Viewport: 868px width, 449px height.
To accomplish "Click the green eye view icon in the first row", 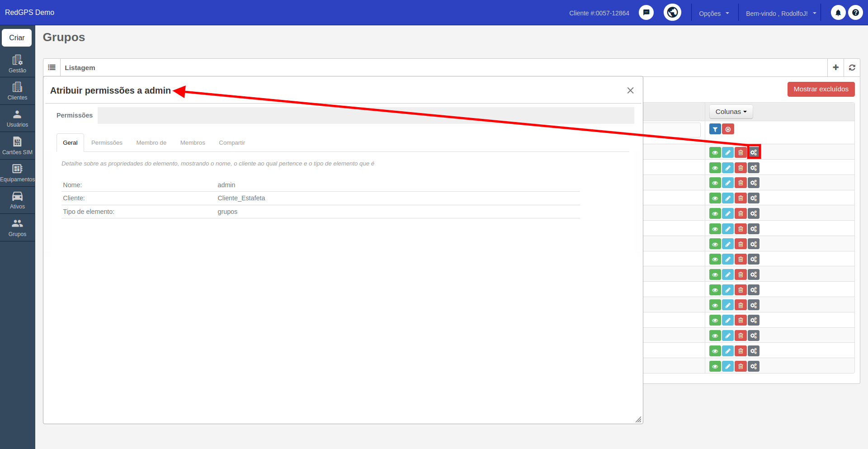I will (715, 152).
